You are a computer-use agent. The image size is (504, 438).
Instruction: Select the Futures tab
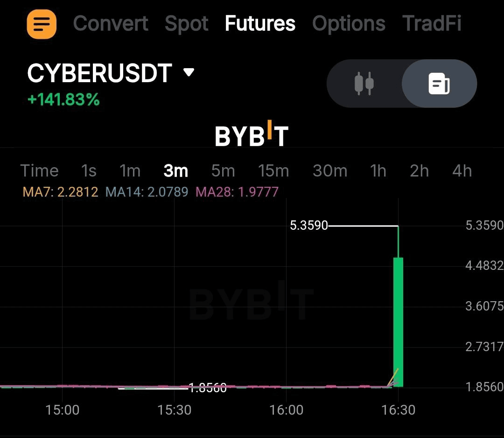(260, 23)
